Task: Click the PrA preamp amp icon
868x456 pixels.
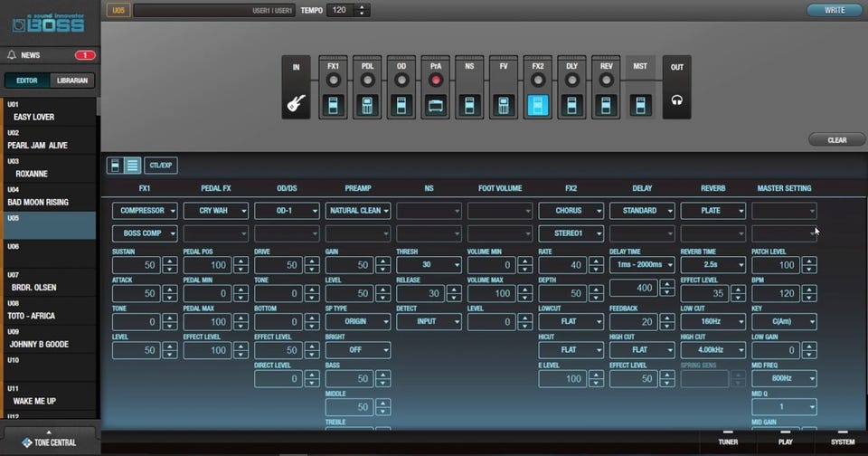Action: 436,105
